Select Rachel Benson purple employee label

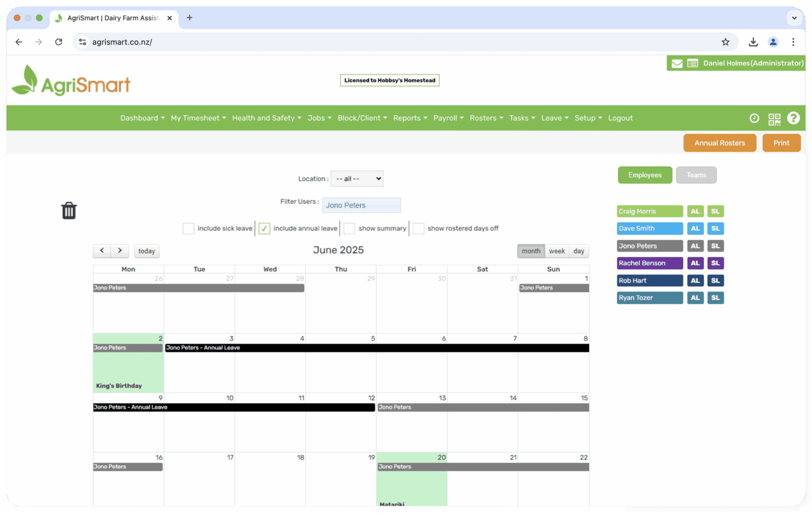(x=650, y=263)
